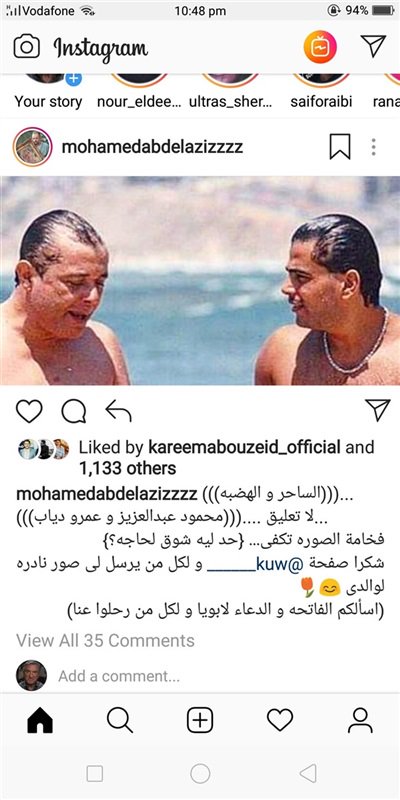Open the three-dot post options menu
The image size is (400, 800).
(373, 147)
